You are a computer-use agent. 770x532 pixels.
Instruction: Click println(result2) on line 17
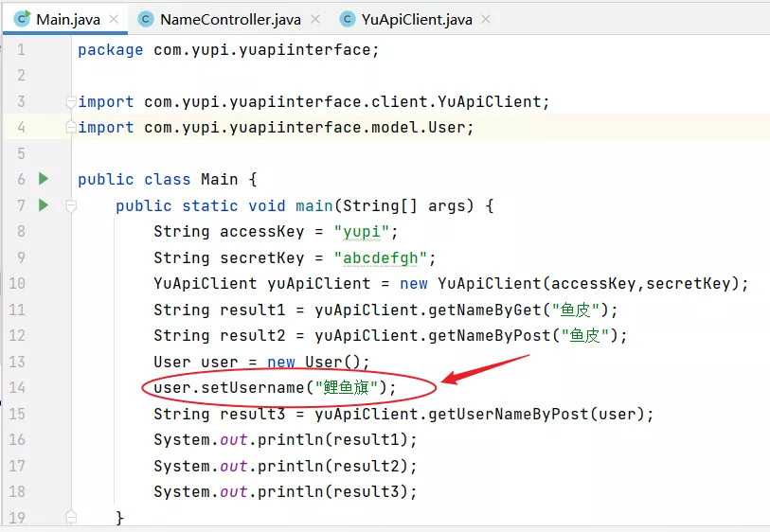(332, 466)
